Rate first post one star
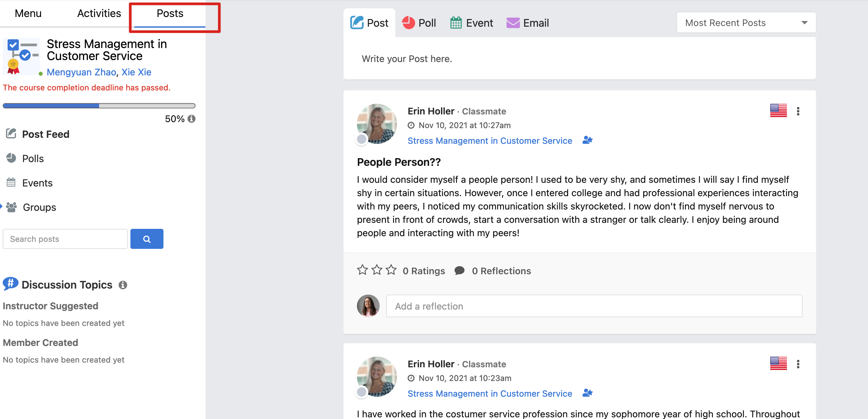This screenshot has width=868, height=419. point(362,270)
